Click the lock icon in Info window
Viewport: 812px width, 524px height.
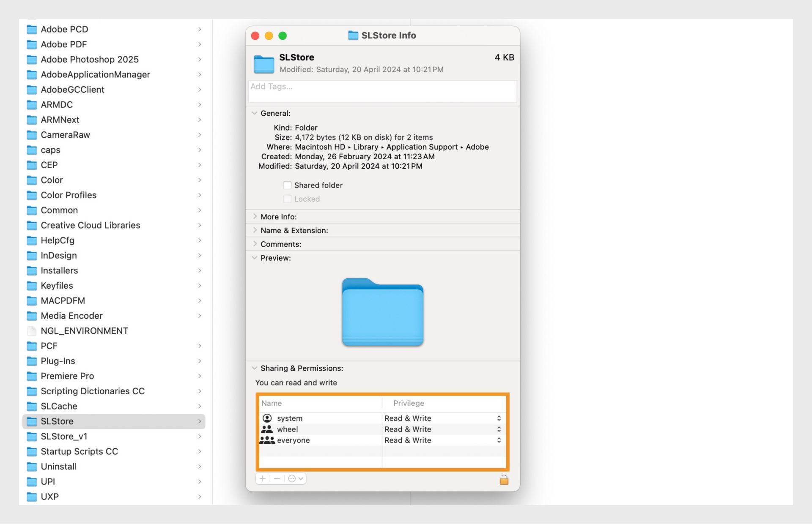click(504, 480)
